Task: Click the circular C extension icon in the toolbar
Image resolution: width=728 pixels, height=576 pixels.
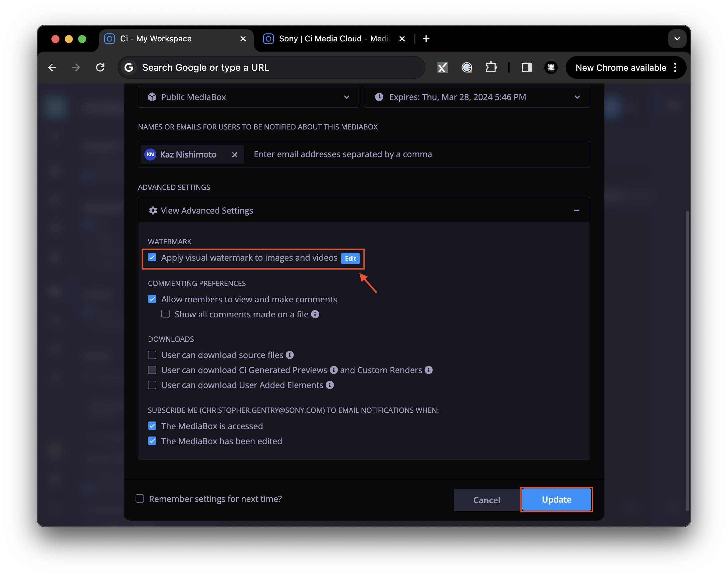Action: 467,67
